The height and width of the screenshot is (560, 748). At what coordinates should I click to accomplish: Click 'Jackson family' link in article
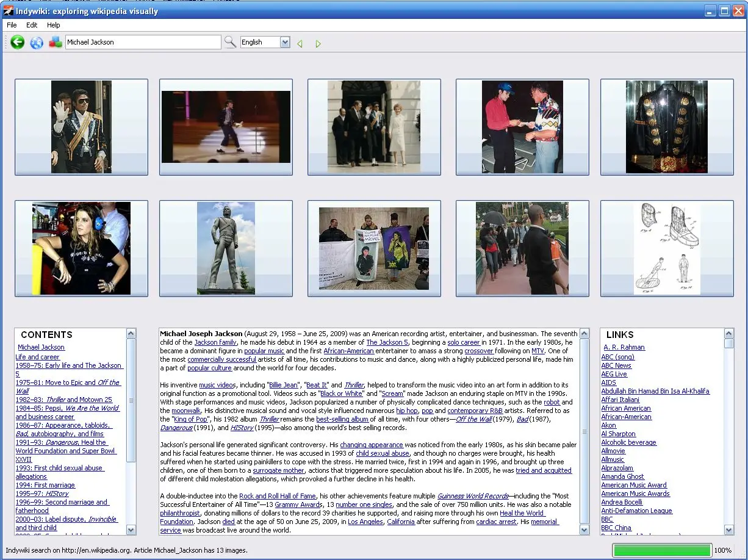215,342
